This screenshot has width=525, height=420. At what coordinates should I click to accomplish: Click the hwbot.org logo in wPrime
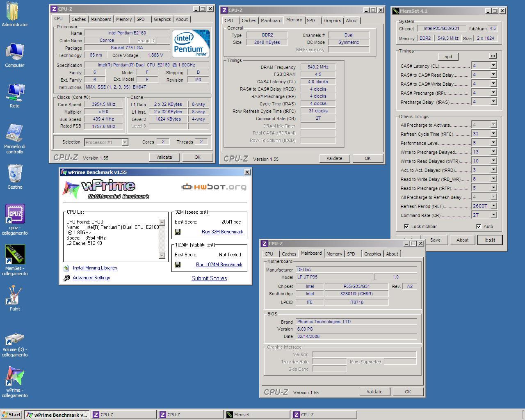214,187
